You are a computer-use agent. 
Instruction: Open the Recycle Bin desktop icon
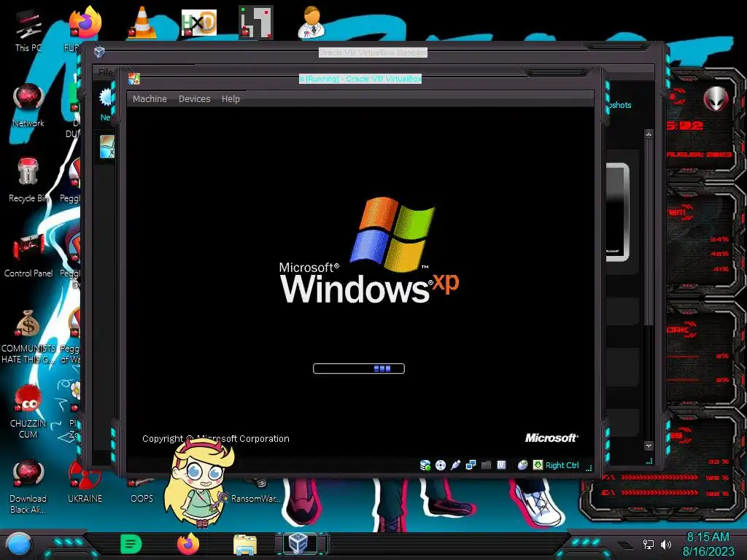(x=28, y=181)
